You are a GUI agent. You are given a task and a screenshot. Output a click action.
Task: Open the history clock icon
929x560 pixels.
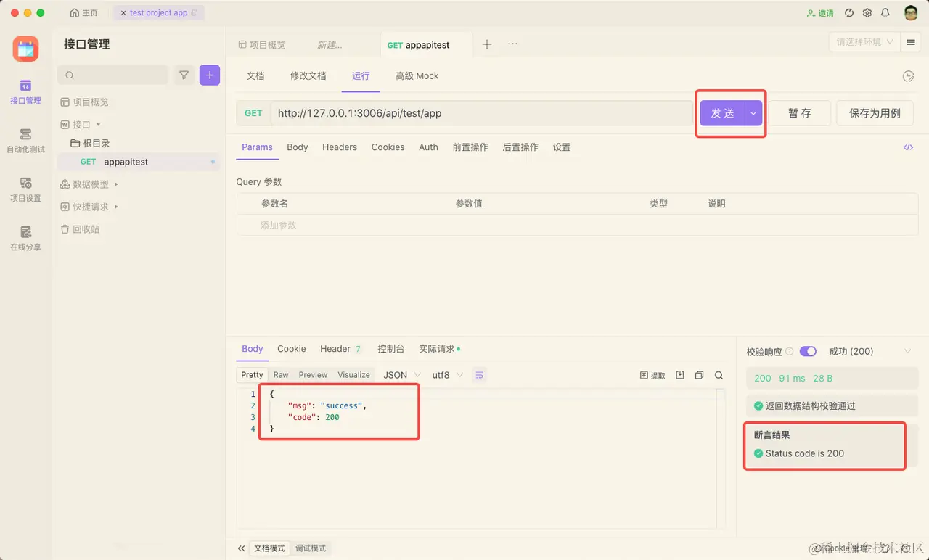pos(908,76)
